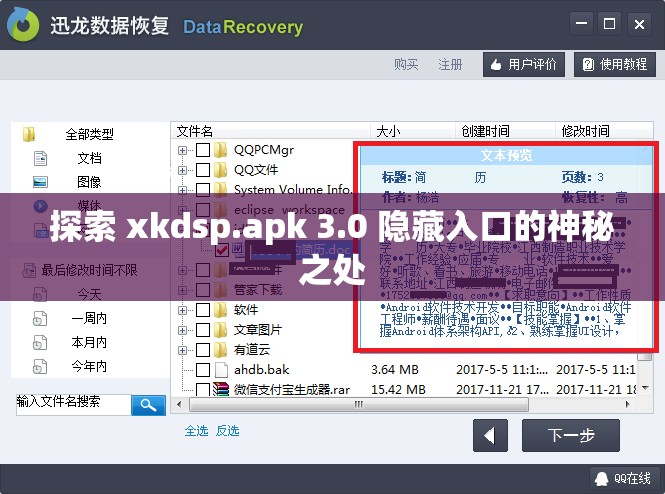
Task: Check the 文章图片 folder checkbox
Action: [x=203, y=330]
